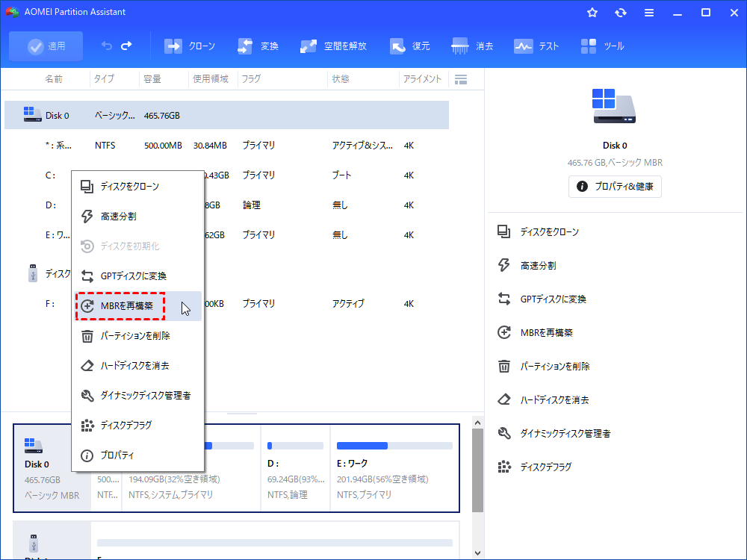The image size is (747, 560).
Task: Click the 状態 column header
Action: pos(340,79)
